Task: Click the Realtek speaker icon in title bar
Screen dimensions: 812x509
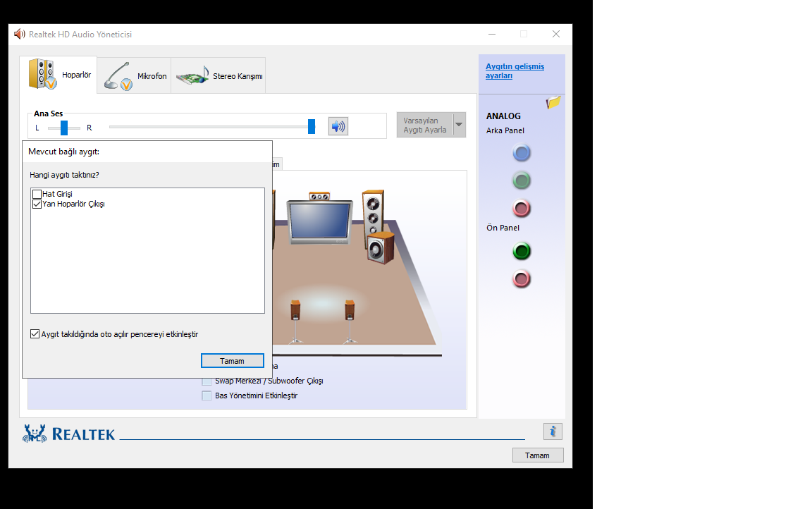Action: pyautogui.click(x=20, y=34)
